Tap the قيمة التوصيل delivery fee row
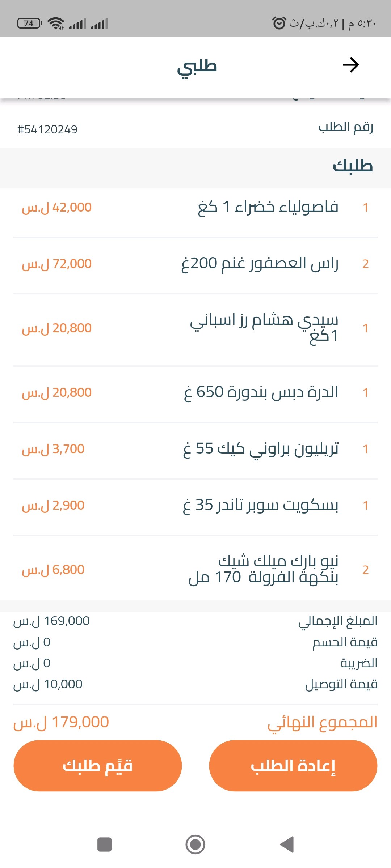Image resolution: width=391 pixels, height=868 pixels. pyautogui.click(x=195, y=684)
